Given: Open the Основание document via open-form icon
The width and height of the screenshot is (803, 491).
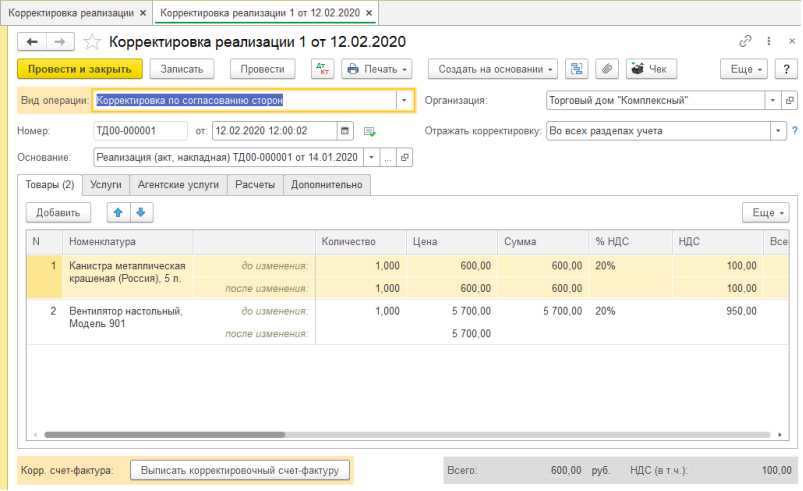Looking at the screenshot, I should [405, 158].
